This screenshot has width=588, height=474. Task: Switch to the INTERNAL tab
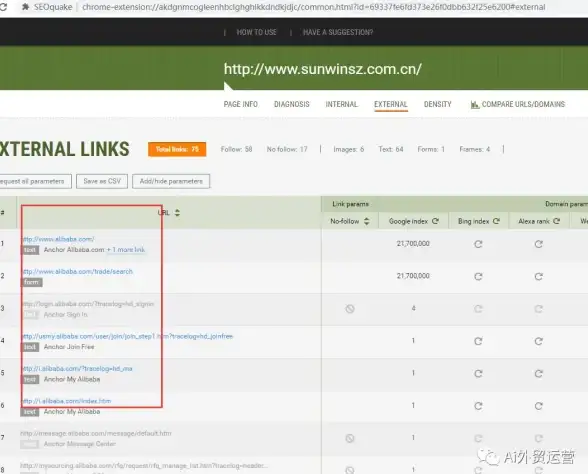(342, 104)
